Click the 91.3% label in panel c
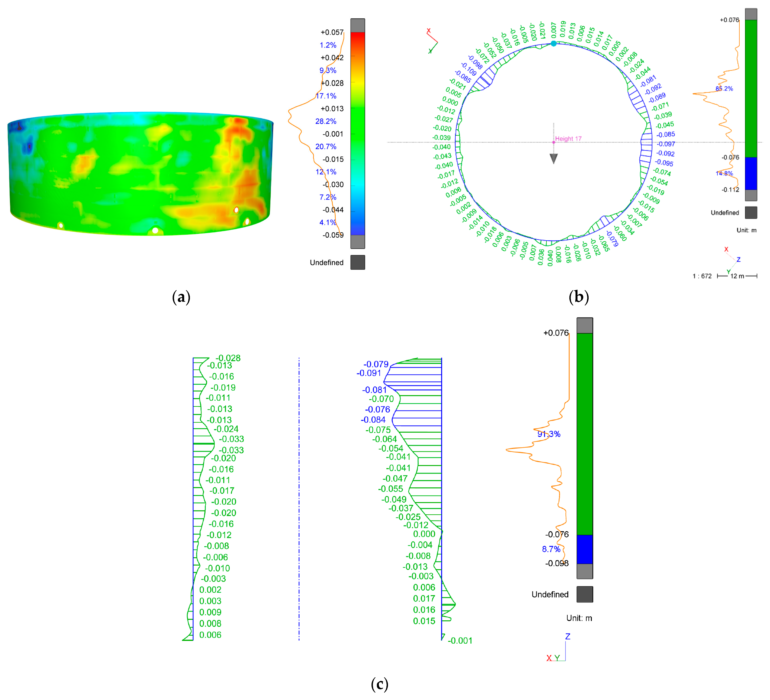 [549, 434]
